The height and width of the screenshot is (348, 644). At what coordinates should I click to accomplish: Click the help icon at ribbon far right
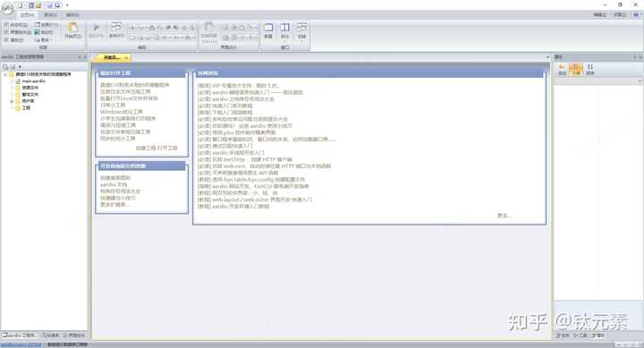point(637,15)
